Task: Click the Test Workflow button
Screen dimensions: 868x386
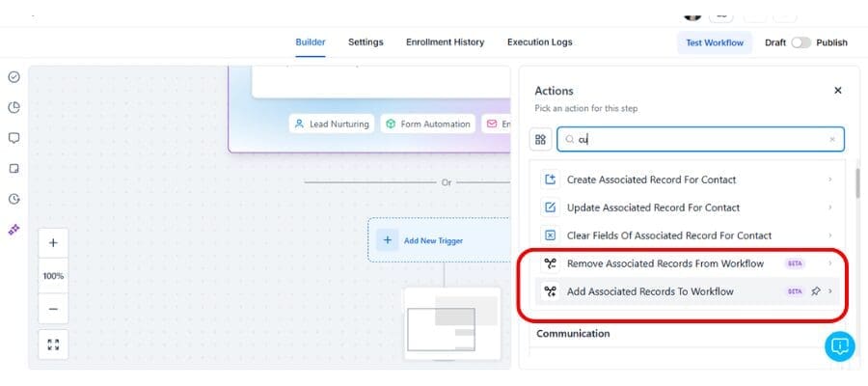Action: 715,42
